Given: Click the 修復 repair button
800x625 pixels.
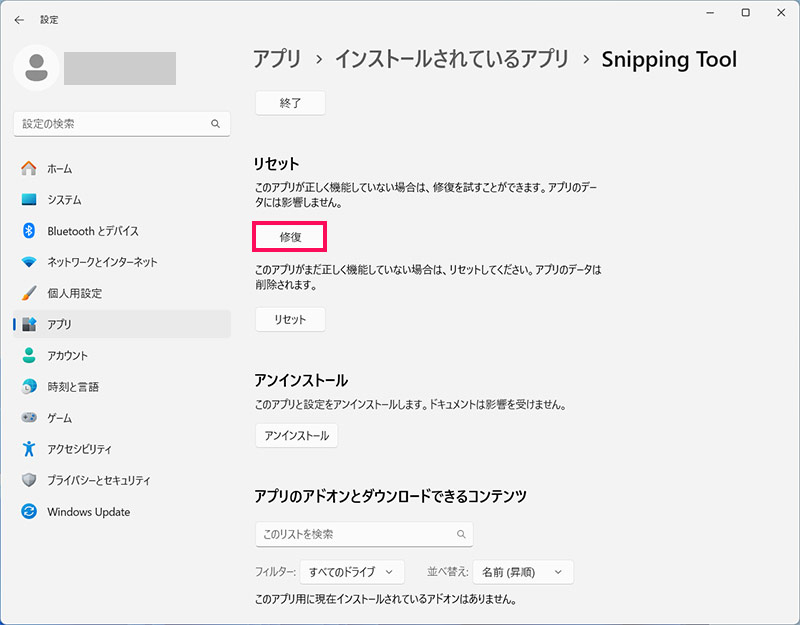Looking at the screenshot, I should tap(290, 237).
